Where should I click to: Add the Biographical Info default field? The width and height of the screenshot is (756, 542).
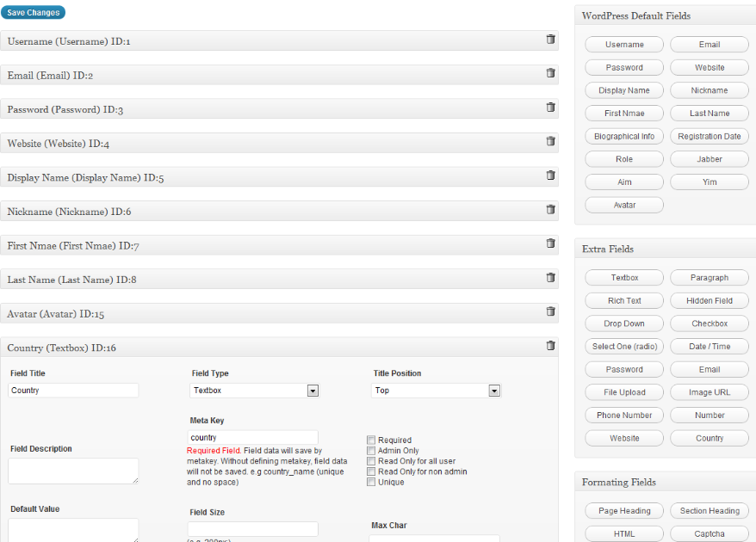(624, 136)
